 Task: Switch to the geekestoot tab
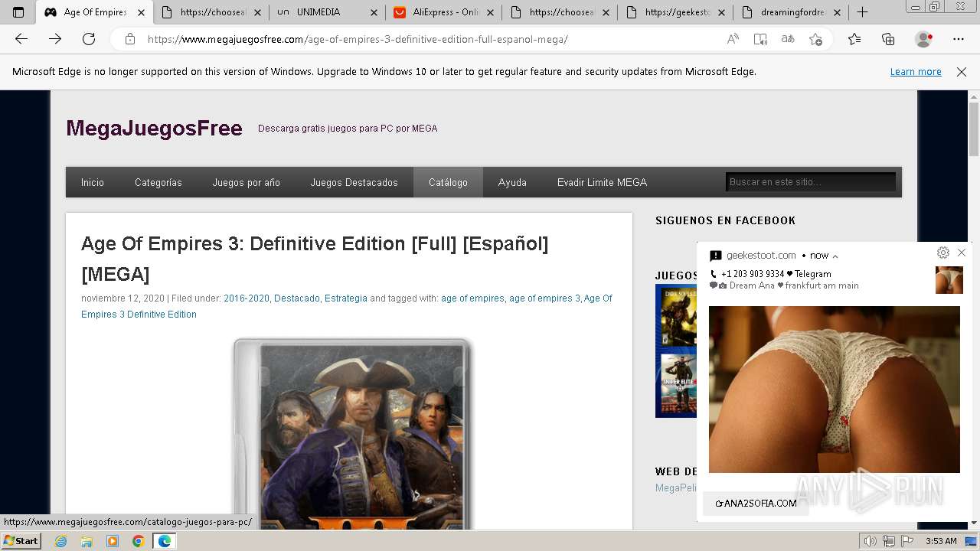[675, 12]
